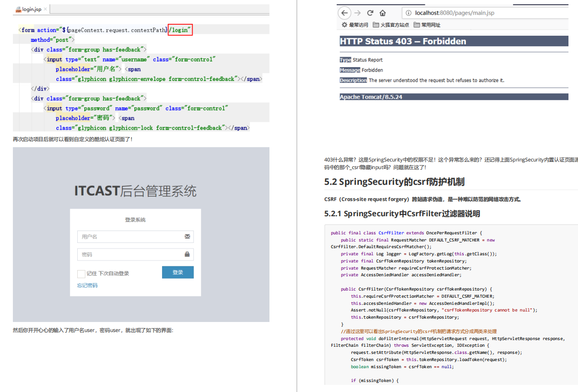Click the lock icon in password field
578x392 pixels.
pos(187,254)
